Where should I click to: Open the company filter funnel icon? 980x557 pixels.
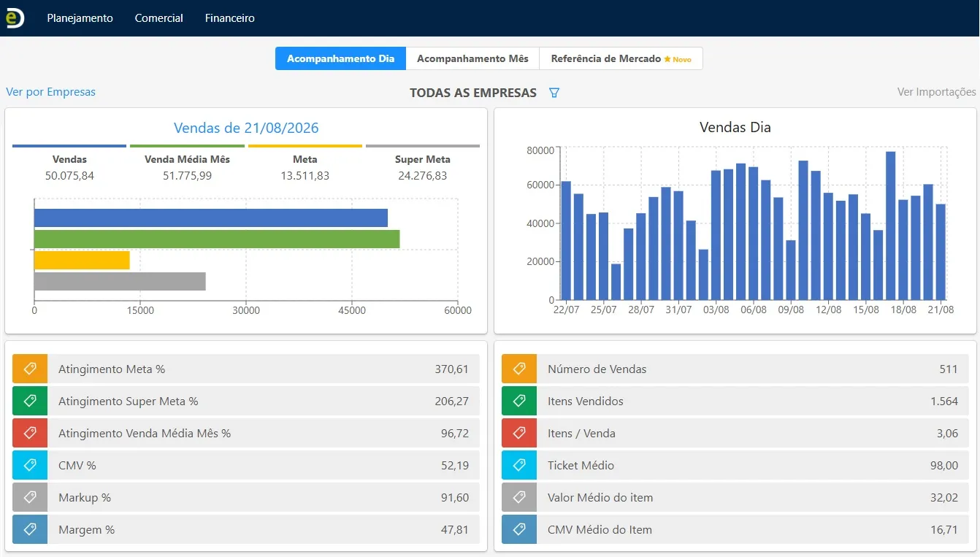(x=554, y=93)
